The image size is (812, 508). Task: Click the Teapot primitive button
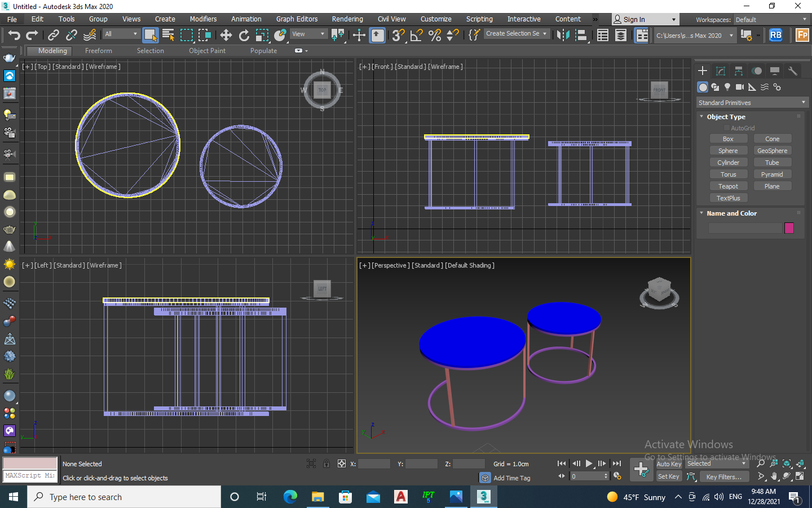[728, 186]
